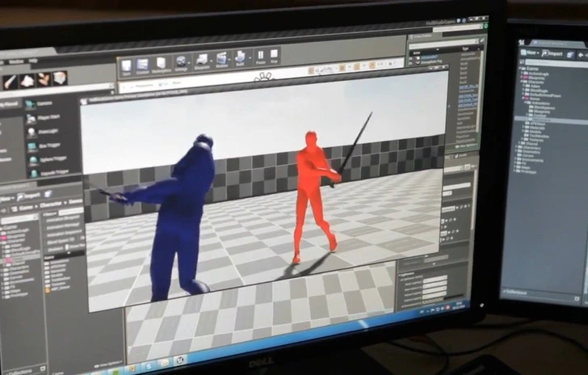Click the Matinee toolbar icon
The height and width of the screenshot is (375, 588).
coord(220,59)
